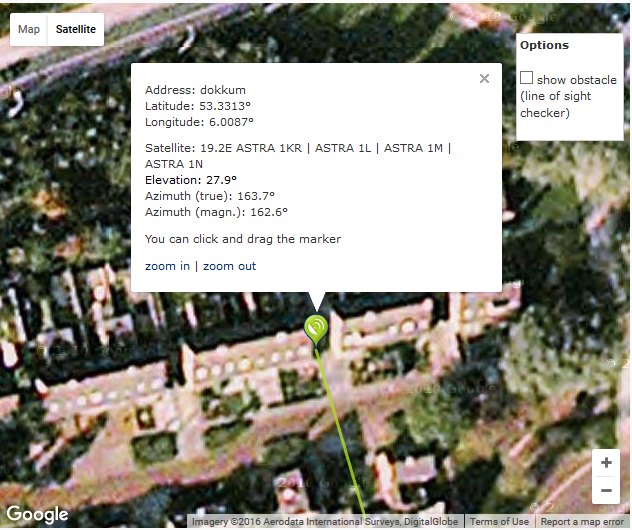The image size is (632, 530).
Task: Zoom in with the plus button
Action: click(x=606, y=462)
